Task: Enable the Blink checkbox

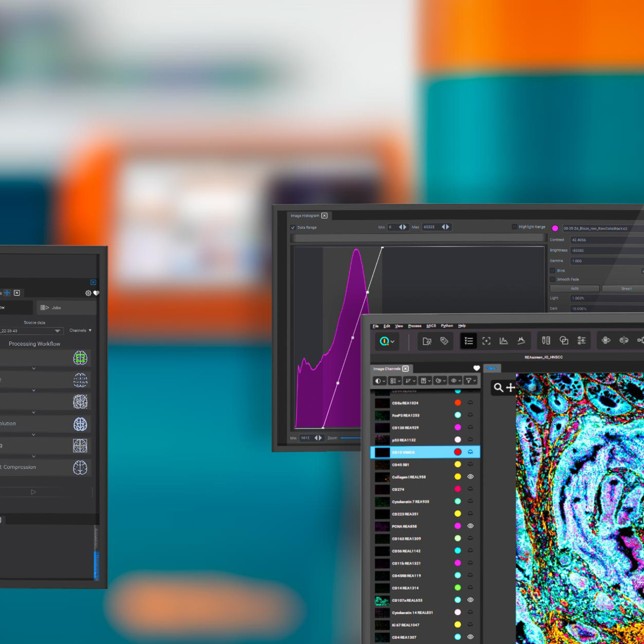Action: coord(552,270)
